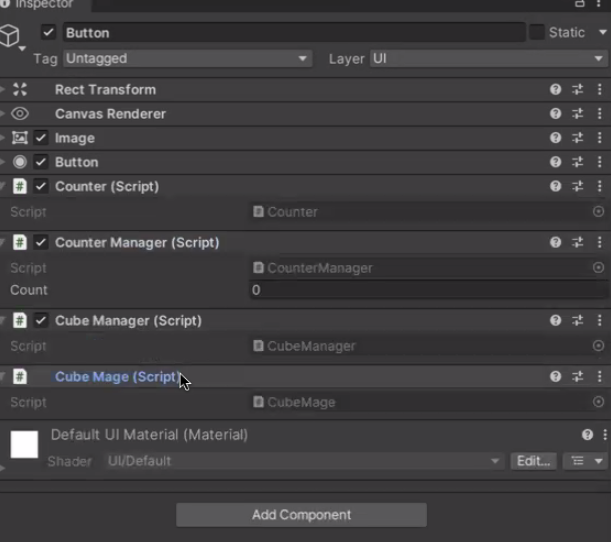Click the GameObject name field showing Button
The width and height of the screenshot is (611, 542).
295,32
